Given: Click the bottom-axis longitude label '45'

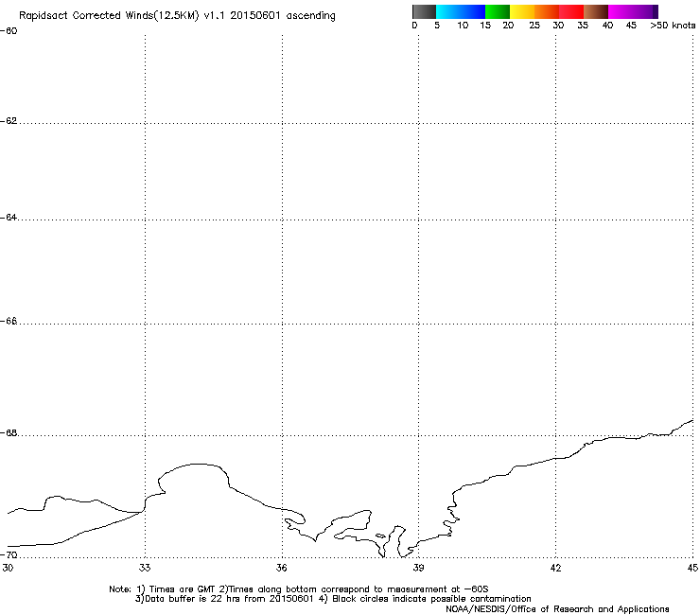Looking at the screenshot, I should click(692, 568).
